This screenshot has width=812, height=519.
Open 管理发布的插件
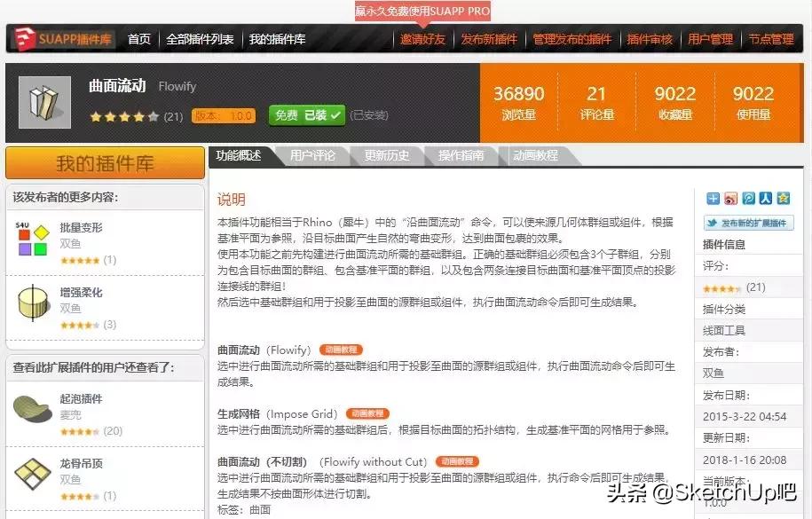coord(572,39)
